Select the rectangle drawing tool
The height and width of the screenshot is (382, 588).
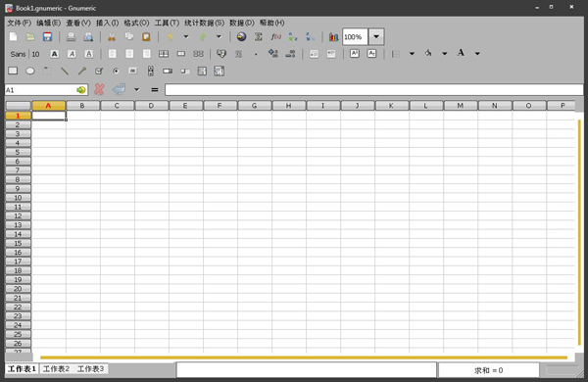[13, 71]
